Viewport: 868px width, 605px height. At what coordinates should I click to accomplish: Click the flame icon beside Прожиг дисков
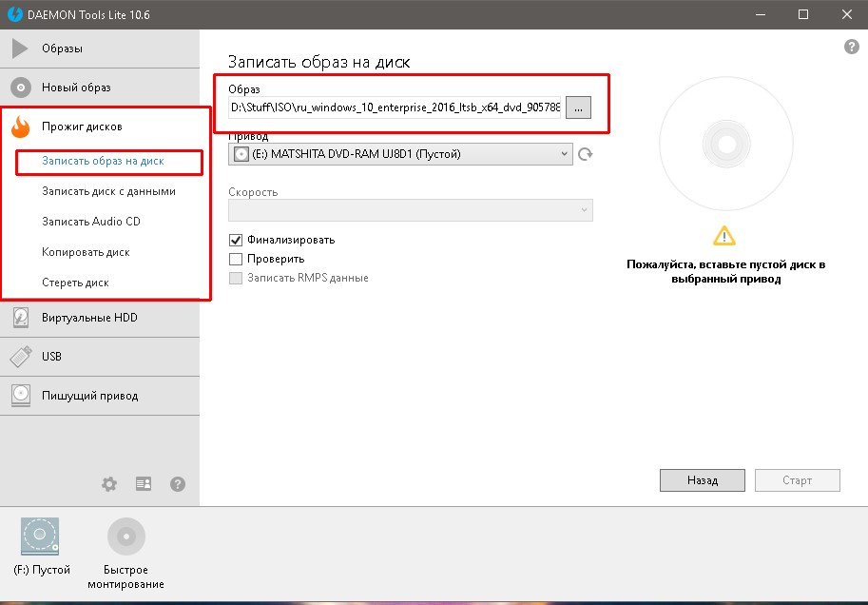pos(21,127)
